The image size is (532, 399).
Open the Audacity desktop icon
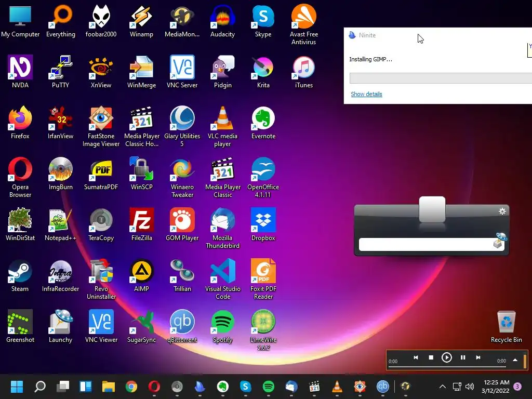tap(222, 21)
